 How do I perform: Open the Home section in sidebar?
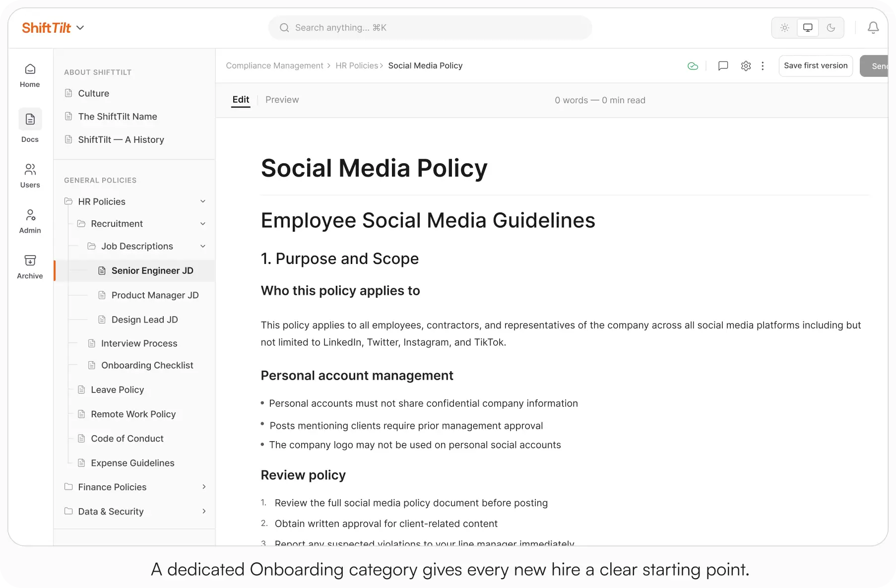click(30, 75)
